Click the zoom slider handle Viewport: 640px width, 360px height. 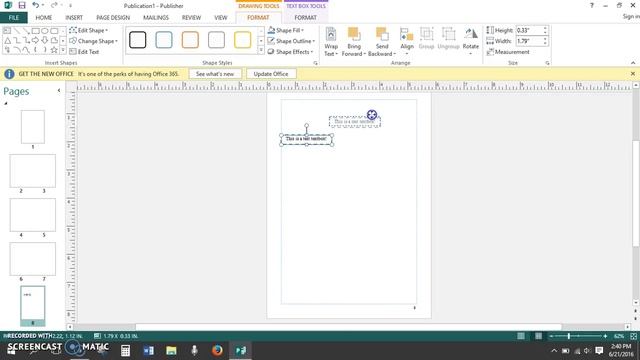[569, 336]
